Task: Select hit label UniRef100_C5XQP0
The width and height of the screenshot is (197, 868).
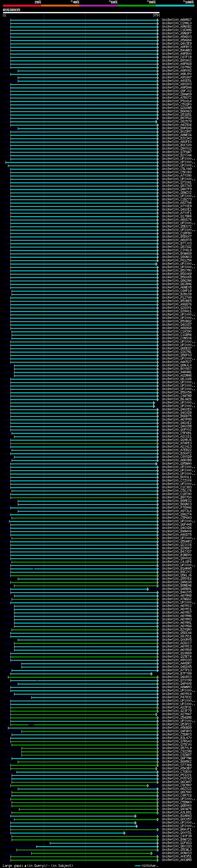Action: (x=177, y=104)
